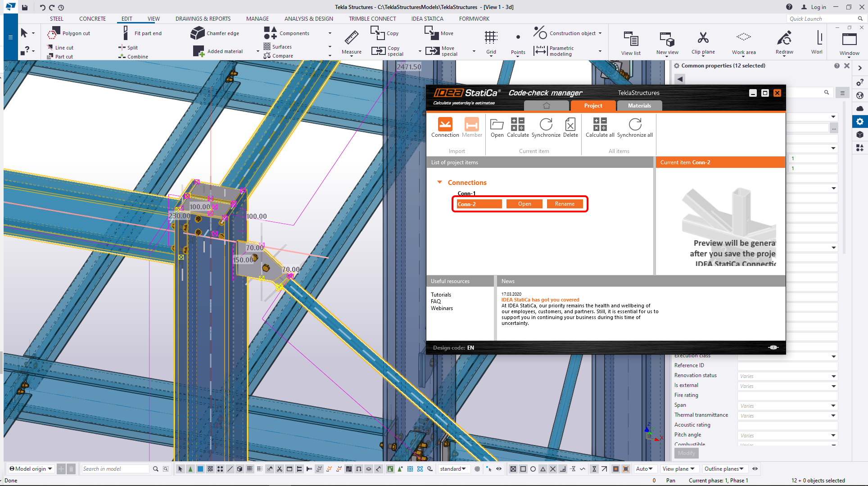Open Conn-2 connection in IDEA StatiCa
The height and width of the screenshot is (486, 868).
524,204
